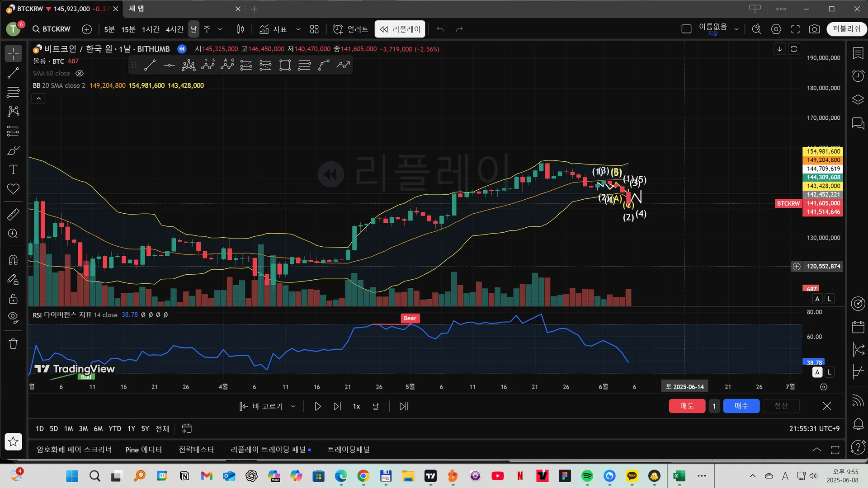The height and width of the screenshot is (488, 868).
Task: Toggle SMA 60 indicator visibility eye
Action: click(80, 73)
